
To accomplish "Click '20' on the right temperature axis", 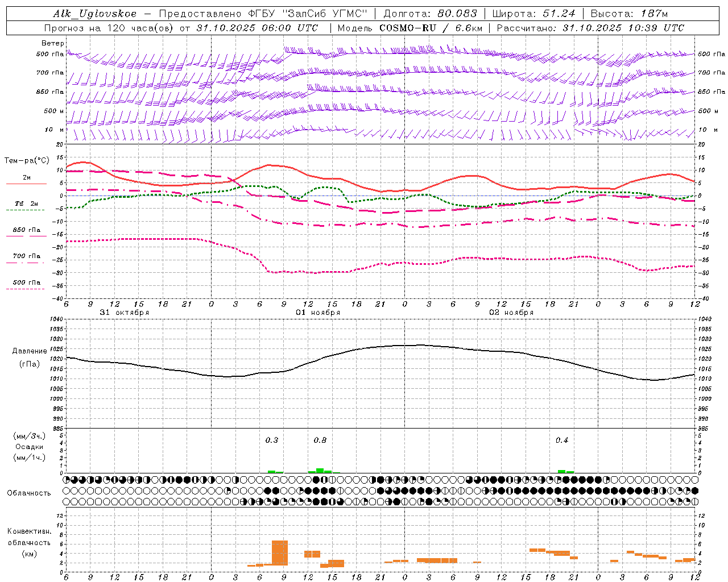I will [x=701, y=144].
